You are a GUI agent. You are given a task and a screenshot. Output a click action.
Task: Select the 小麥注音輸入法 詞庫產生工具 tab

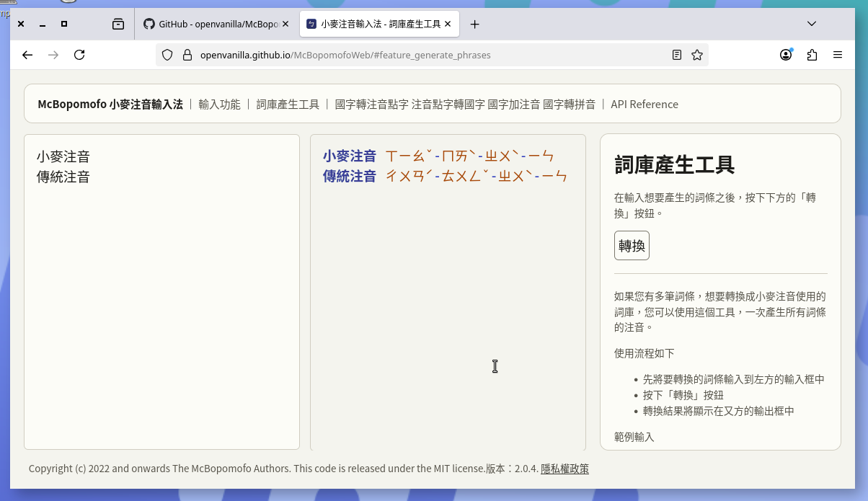[379, 24]
